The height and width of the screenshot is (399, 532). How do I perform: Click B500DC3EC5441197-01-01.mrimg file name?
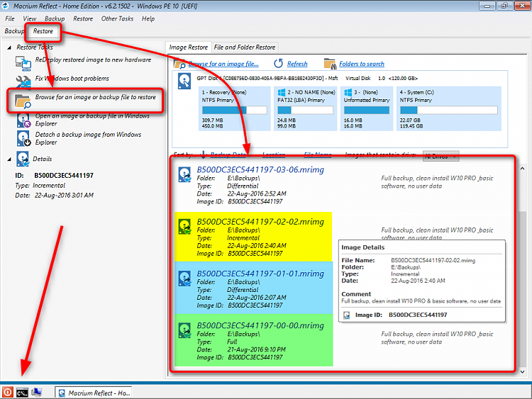(x=260, y=274)
